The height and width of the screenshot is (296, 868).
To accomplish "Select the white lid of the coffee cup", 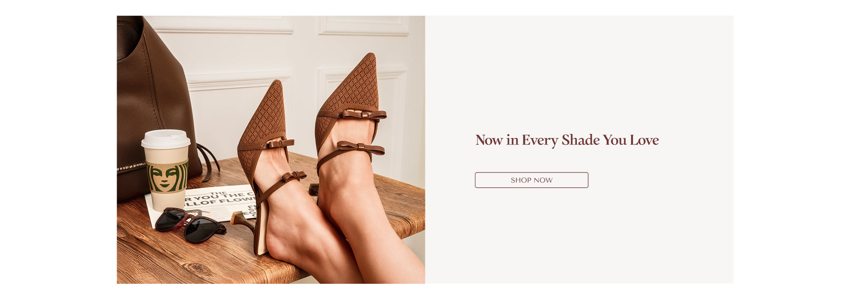I will 165,139.
